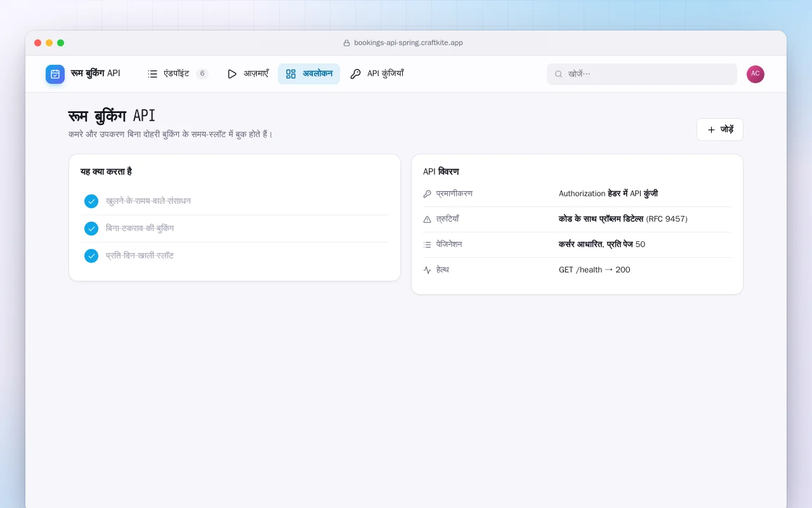Screen dimensions: 812x508
Task: Click the यह क्या करता है card heading
Action: click(106, 171)
